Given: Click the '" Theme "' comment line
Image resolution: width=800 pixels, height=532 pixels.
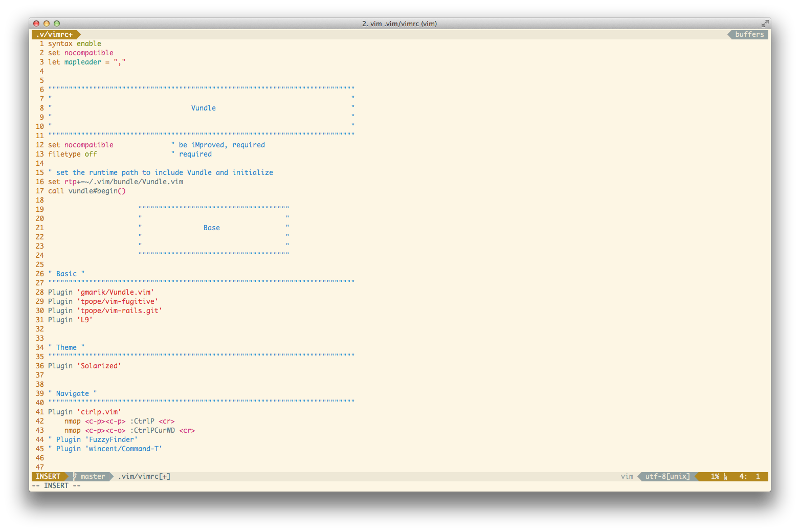Looking at the screenshot, I should (x=66, y=347).
